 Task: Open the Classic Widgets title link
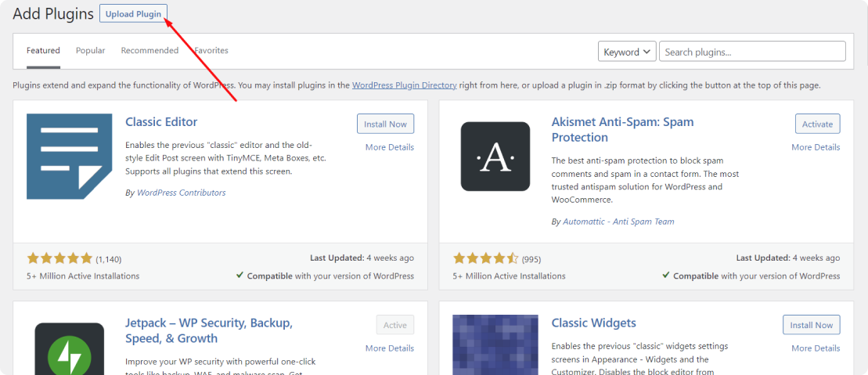coord(594,323)
